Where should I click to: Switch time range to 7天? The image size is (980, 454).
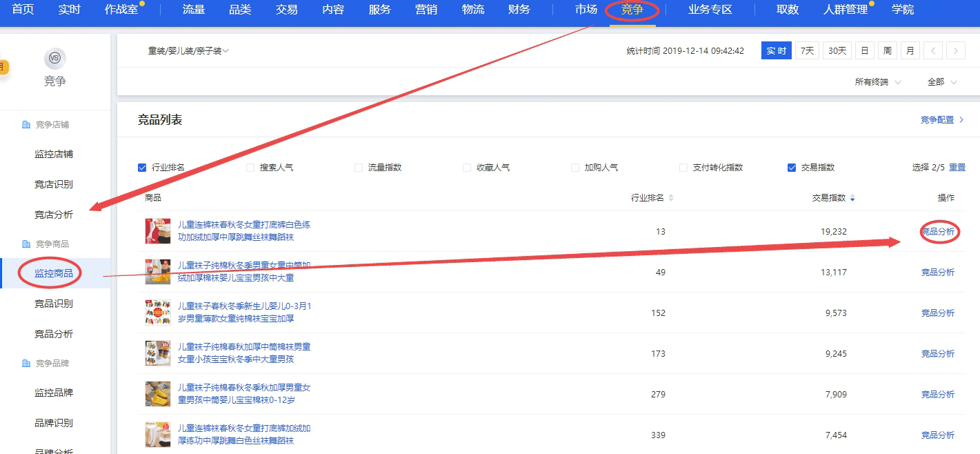point(807,50)
